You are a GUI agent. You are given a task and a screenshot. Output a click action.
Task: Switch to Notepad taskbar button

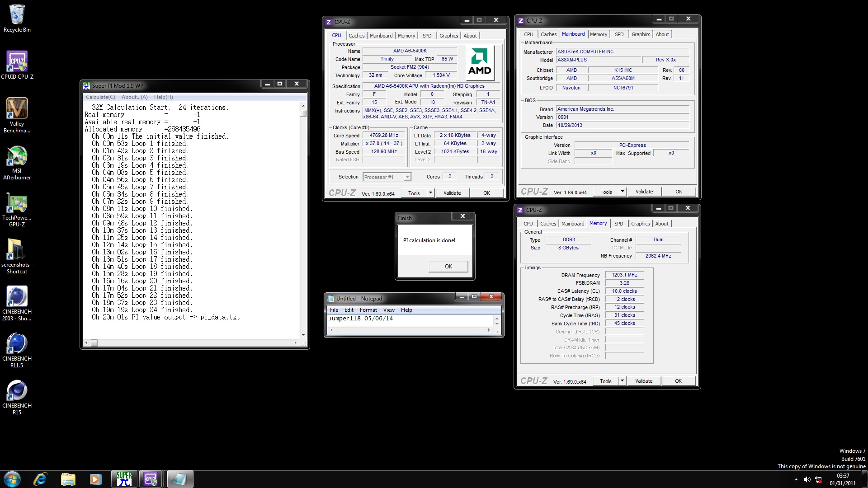tap(180, 479)
